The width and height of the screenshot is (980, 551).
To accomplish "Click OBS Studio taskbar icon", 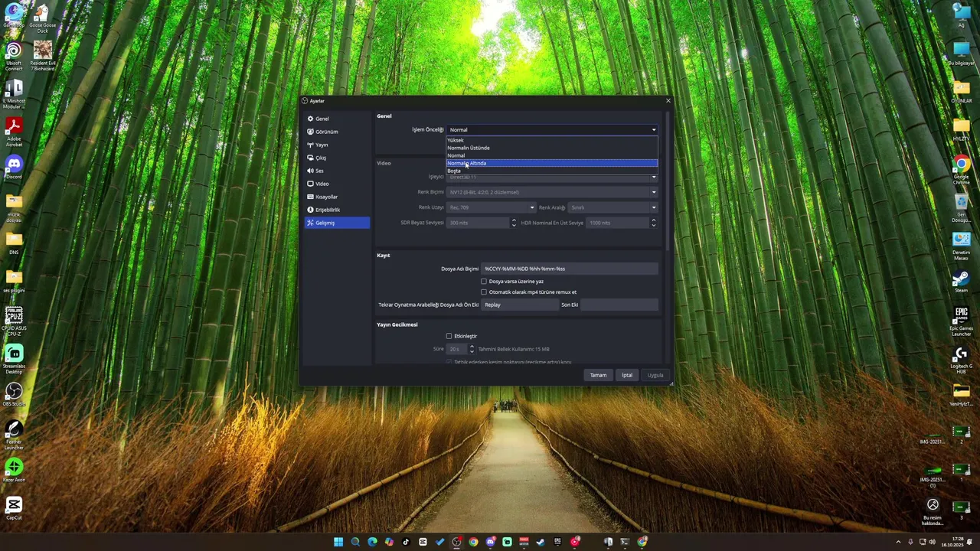I will click(456, 542).
